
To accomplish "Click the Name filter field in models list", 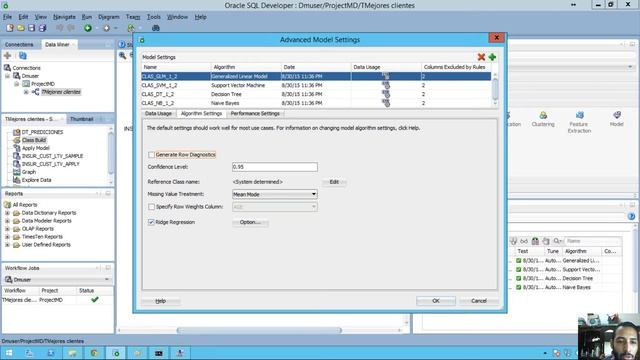I will coord(593,241).
